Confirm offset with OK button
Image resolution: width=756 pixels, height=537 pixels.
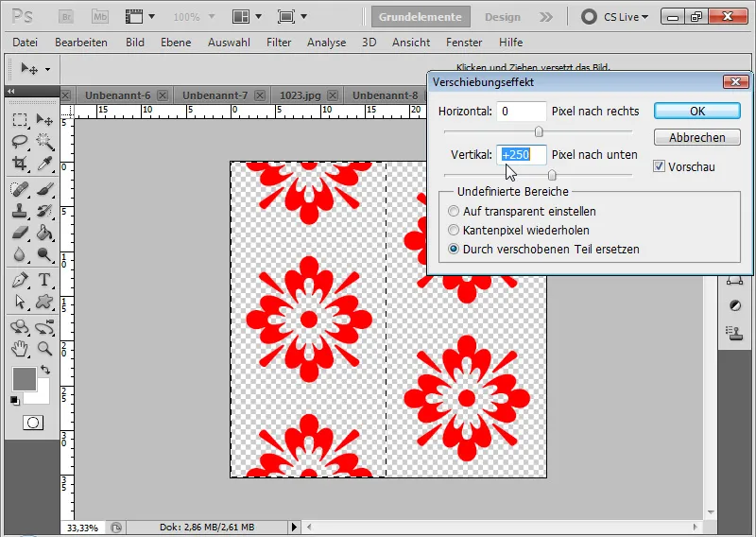coord(697,111)
